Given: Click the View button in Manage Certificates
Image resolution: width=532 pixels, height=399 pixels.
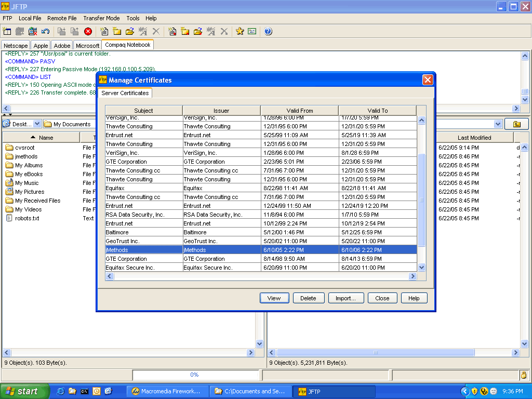Looking at the screenshot, I should [x=274, y=298].
